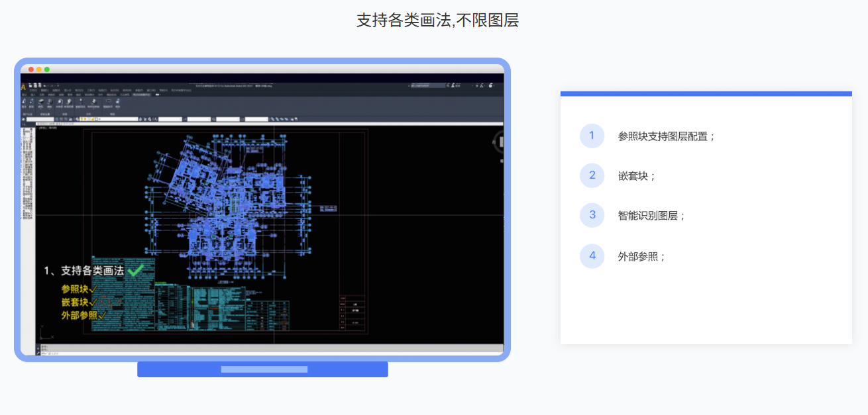Viewport: 868px width, 415px height.
Task: Click the yellow checkmark beside 嵌套块
Action: [93, 302]
